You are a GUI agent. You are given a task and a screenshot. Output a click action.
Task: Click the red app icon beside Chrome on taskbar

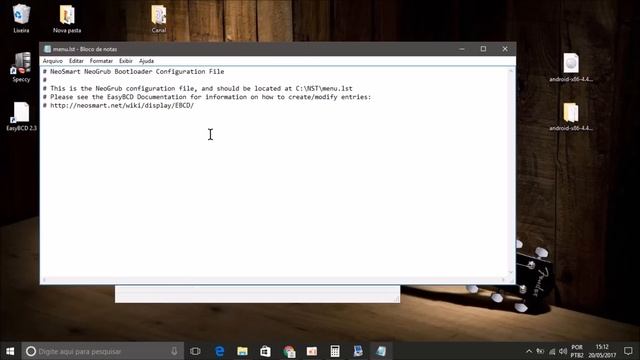pos(312,351)
